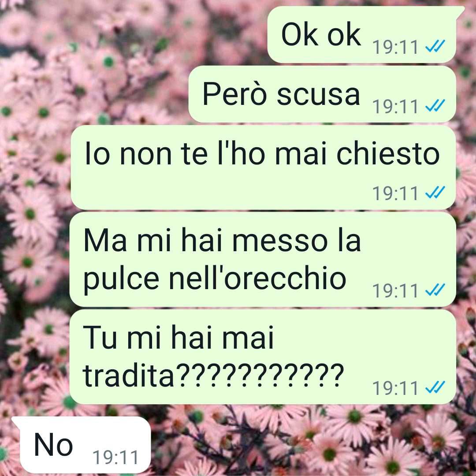Tap the read checkmarks on 'Ok ok' message
Image resolution: width=476 pixels, height=476 pixels.
click(435, 46)
